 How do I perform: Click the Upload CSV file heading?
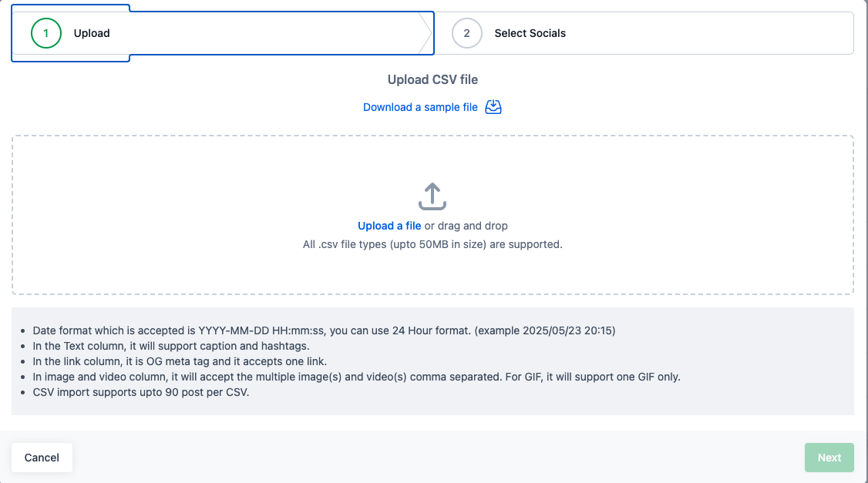tap(432, 79)
